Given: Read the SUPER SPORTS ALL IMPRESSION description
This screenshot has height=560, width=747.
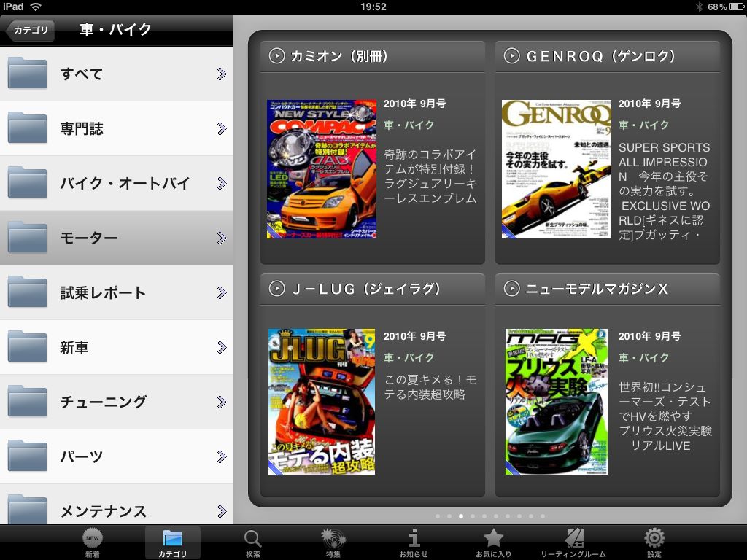Looking at the screenshot, I should 665,191.
